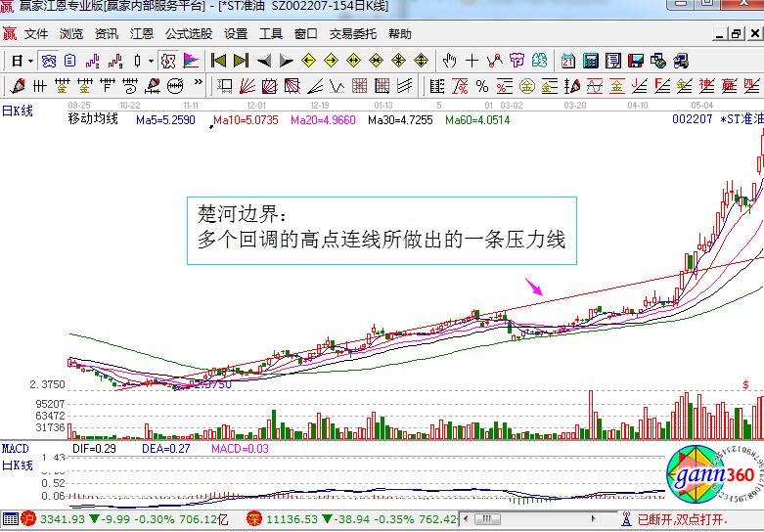Open the 交易委托 menu

coord(353,33)
